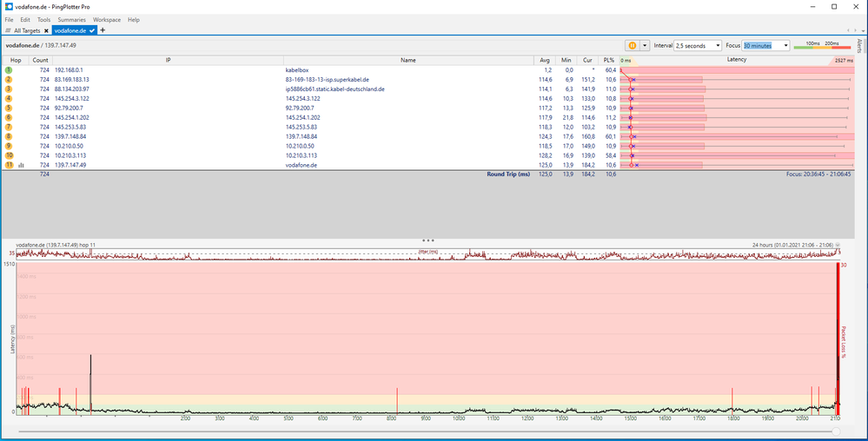This screenshot has width=868, height=441.
Task: Select hop 7 orange circle icon
Action: (9, 127)
